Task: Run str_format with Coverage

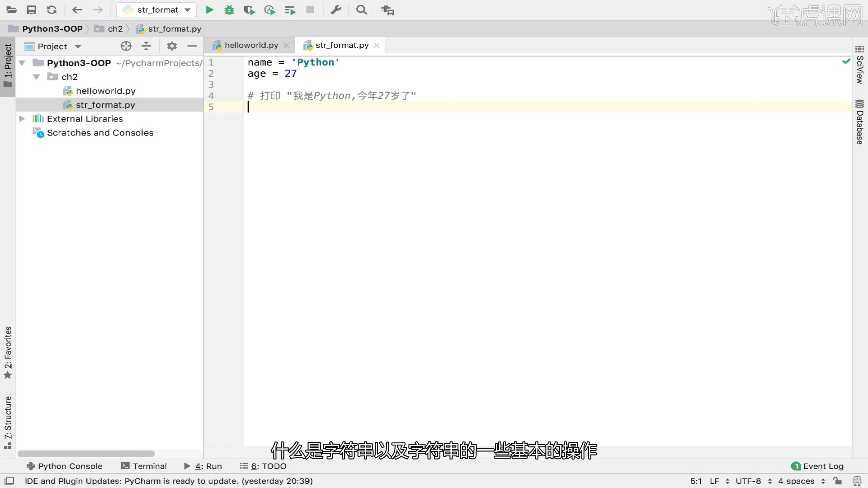Action: [249, 9]
